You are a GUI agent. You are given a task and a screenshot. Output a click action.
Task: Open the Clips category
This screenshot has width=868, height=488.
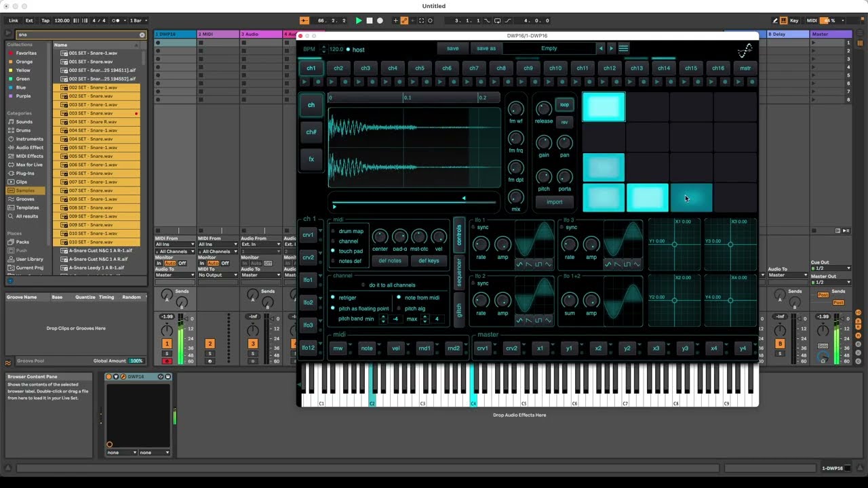(x=22, y=182)
